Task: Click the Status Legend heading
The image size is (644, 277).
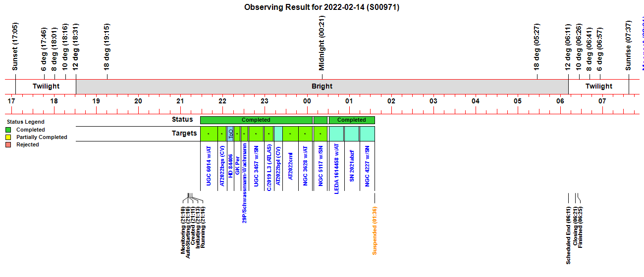Action: click(25, 122)
